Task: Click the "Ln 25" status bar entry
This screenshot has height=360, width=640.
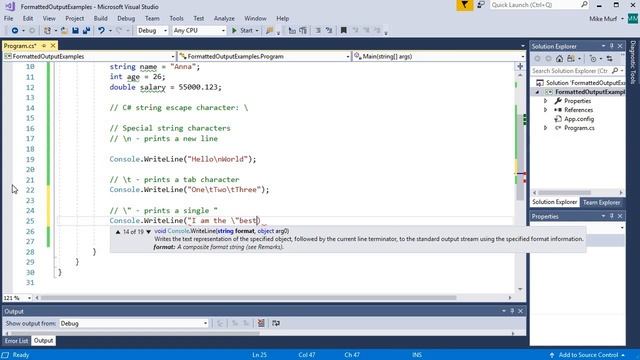Action: click(x=259, y=355)
